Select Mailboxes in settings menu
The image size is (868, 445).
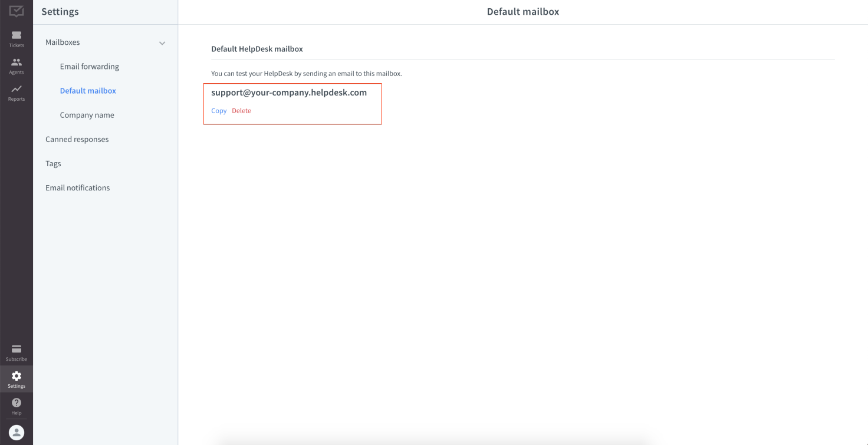tap(63, 42)
